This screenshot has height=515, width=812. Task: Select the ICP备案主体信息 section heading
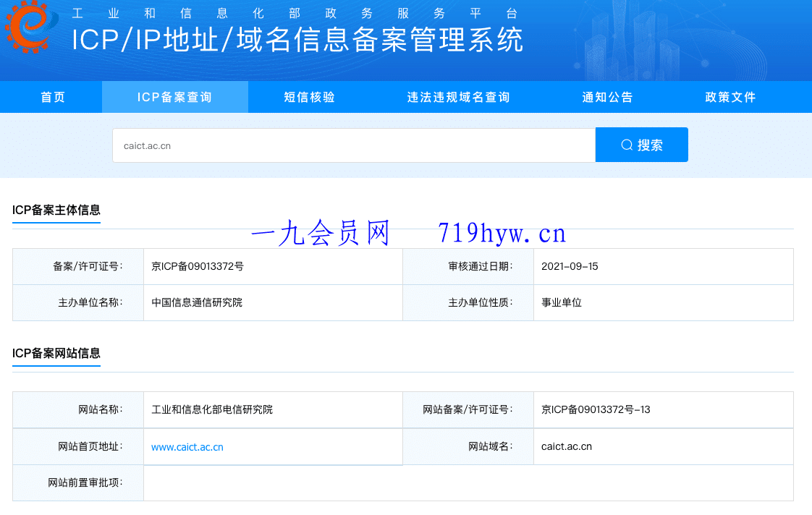(x=56, y=210)
